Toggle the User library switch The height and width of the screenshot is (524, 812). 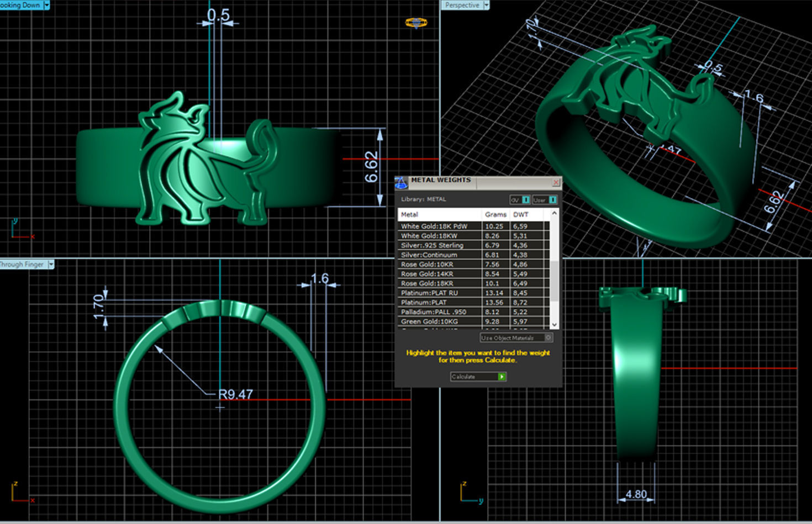545,200
